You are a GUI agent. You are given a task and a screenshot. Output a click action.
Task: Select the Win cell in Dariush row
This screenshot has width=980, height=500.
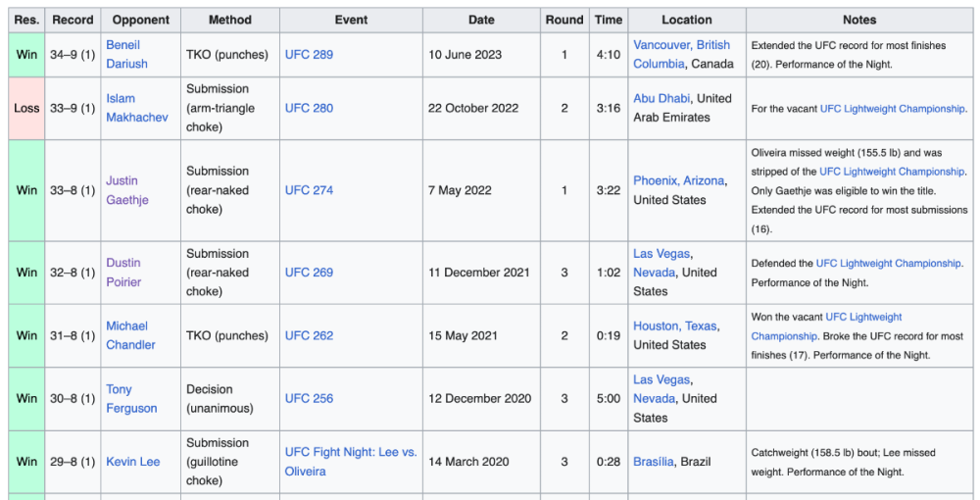pos(26,54)
